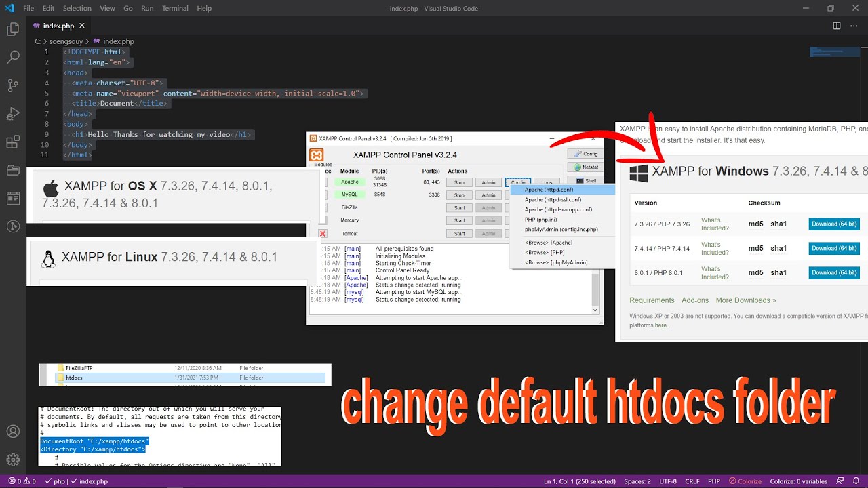Click the Shell button in XAMPP
The image size is (868, 488).
click(x=585, y=180)
